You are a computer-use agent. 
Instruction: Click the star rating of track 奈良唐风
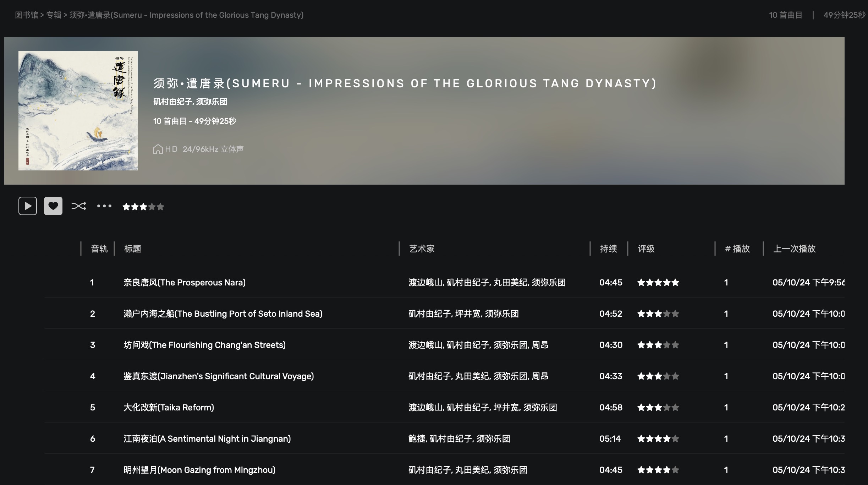coord(658,283)
